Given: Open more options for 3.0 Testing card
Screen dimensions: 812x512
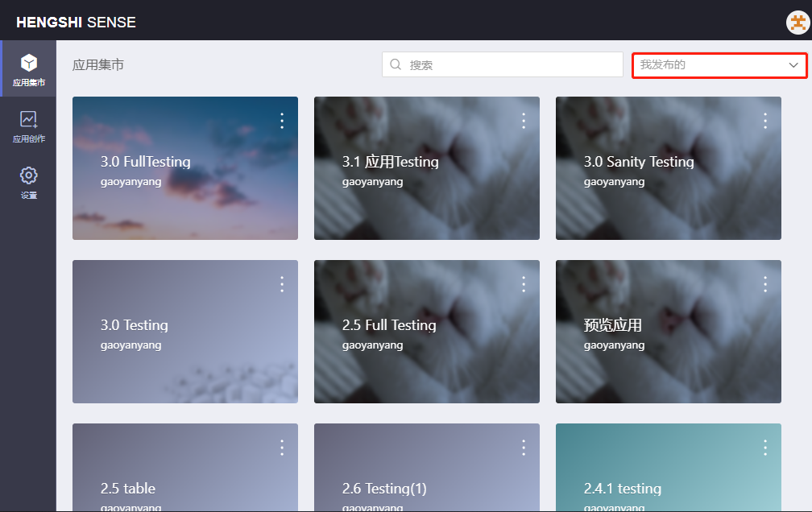Looking at the screenshot, I should click(282, 283).
